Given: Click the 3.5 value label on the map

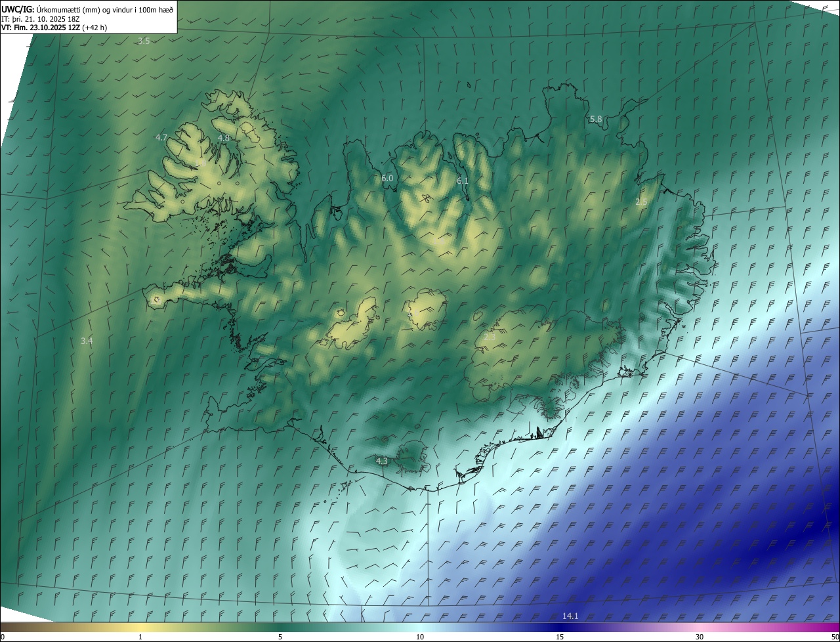Looking at the screenshot, I should tap(144, 41).
